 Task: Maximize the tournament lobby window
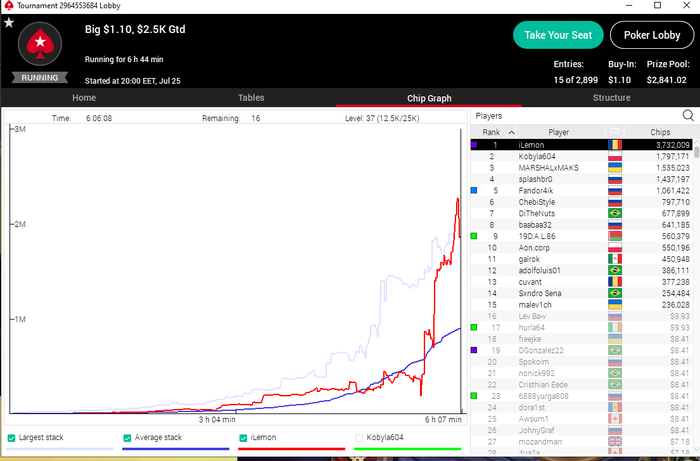(657, 6)
